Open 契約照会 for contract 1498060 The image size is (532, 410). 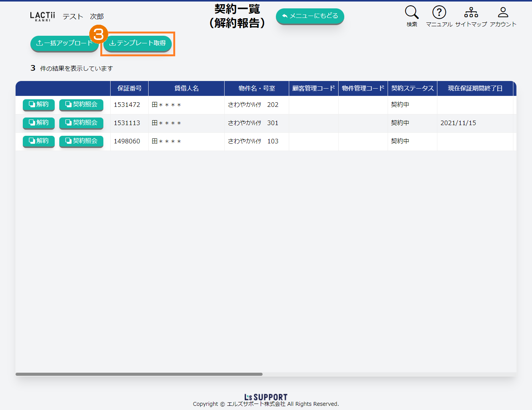click(81, 141)
